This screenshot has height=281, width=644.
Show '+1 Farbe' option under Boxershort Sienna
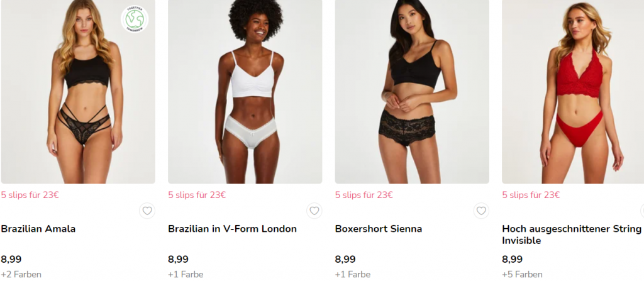353,275
